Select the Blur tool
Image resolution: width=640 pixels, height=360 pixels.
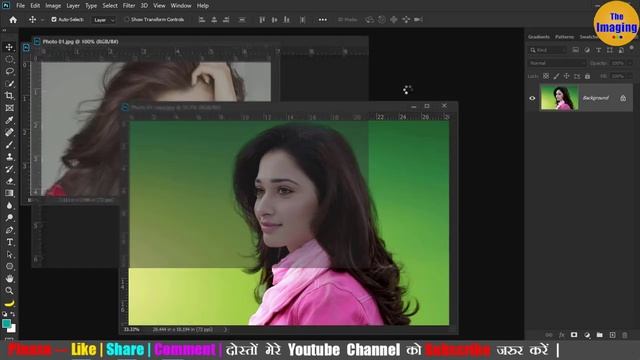pos(9,206)
